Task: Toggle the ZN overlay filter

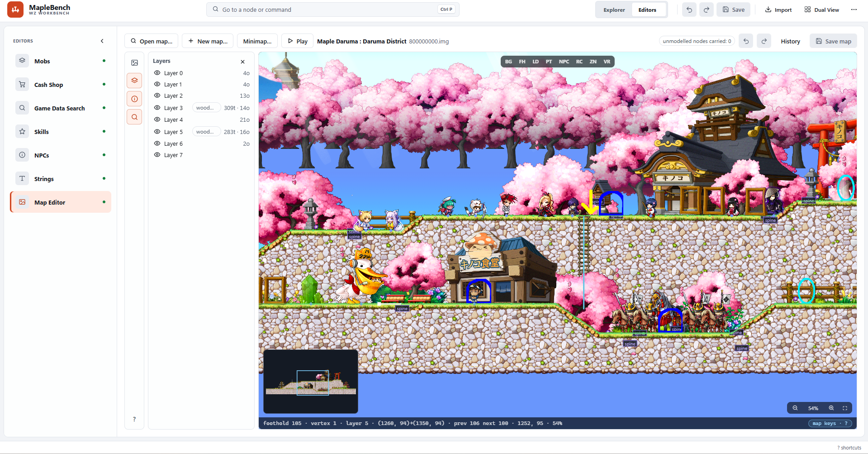Action: click(x=593, y=62)
